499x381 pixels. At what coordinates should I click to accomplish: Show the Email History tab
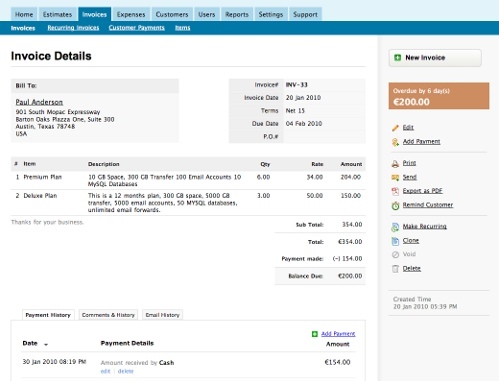coord(163,315)
